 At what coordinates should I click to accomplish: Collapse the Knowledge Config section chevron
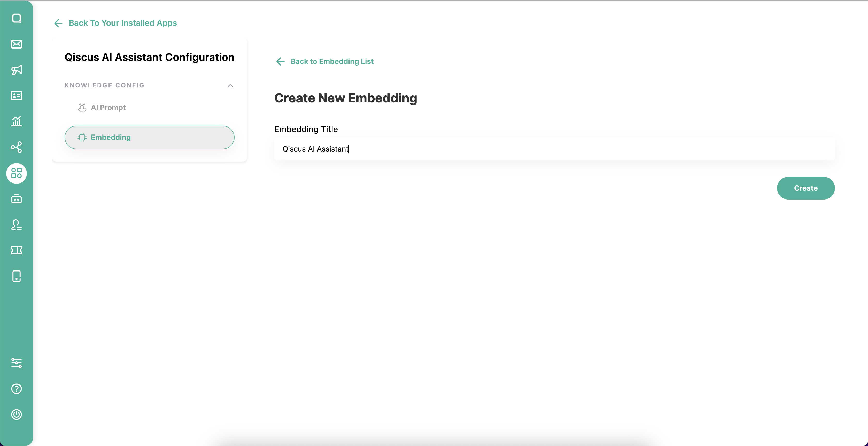click(x=230, y=85)
